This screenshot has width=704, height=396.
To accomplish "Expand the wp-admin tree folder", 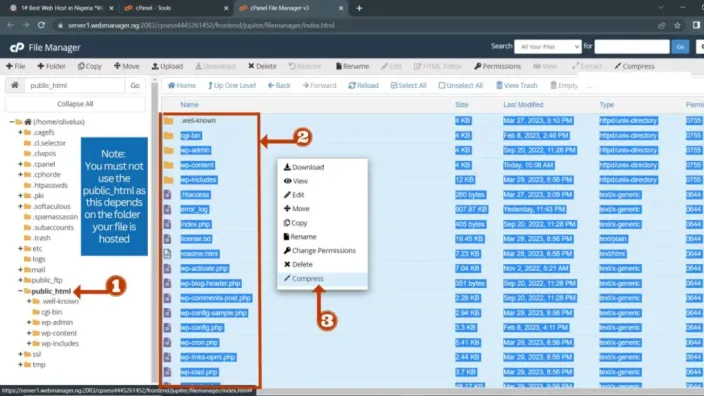I will [29, 322].
